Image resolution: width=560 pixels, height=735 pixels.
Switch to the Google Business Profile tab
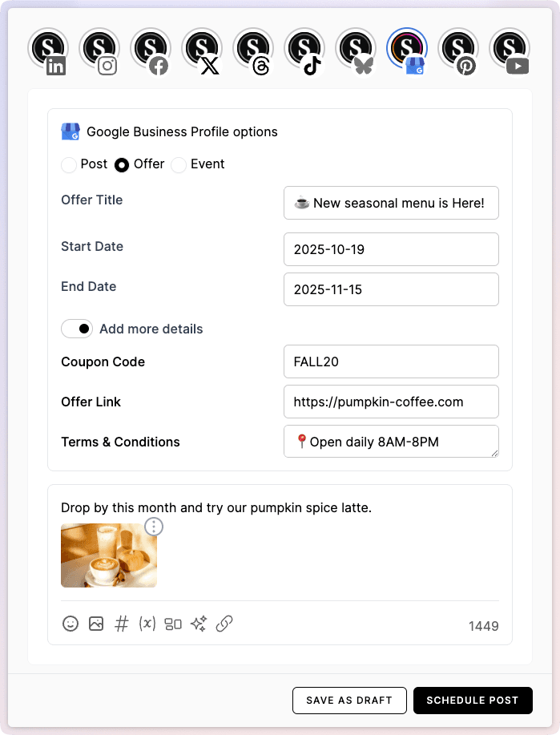(x=407, y=49)
